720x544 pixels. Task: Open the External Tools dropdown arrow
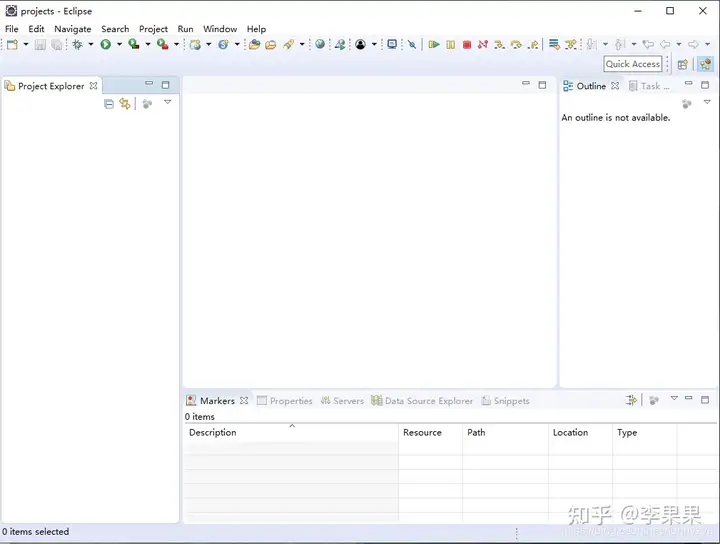(x=176, y=45)
